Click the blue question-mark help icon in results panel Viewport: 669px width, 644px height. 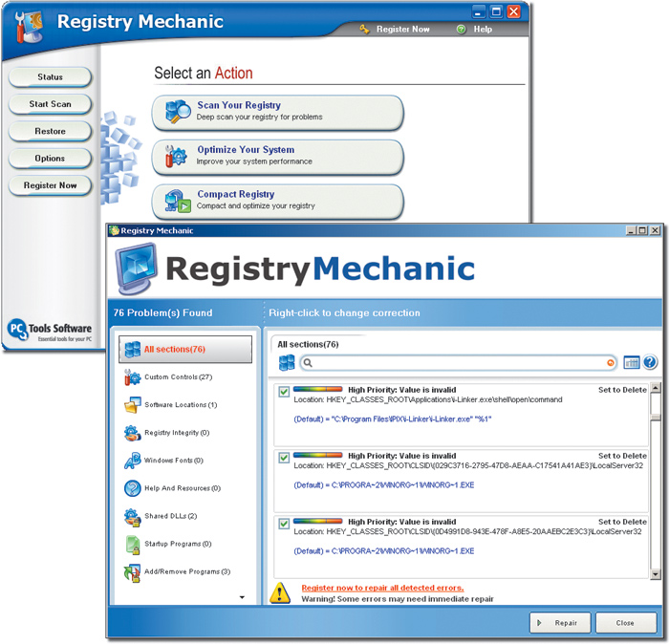coord(650,362)
